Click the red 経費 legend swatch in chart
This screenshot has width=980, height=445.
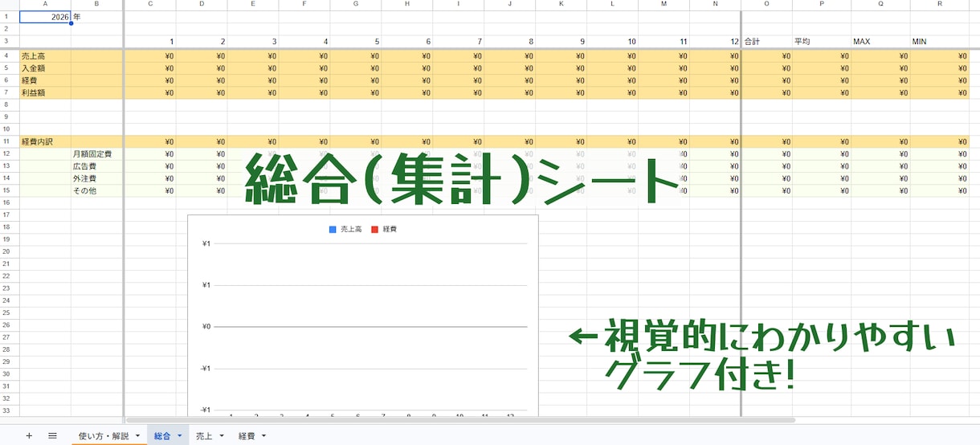point(375,230)
